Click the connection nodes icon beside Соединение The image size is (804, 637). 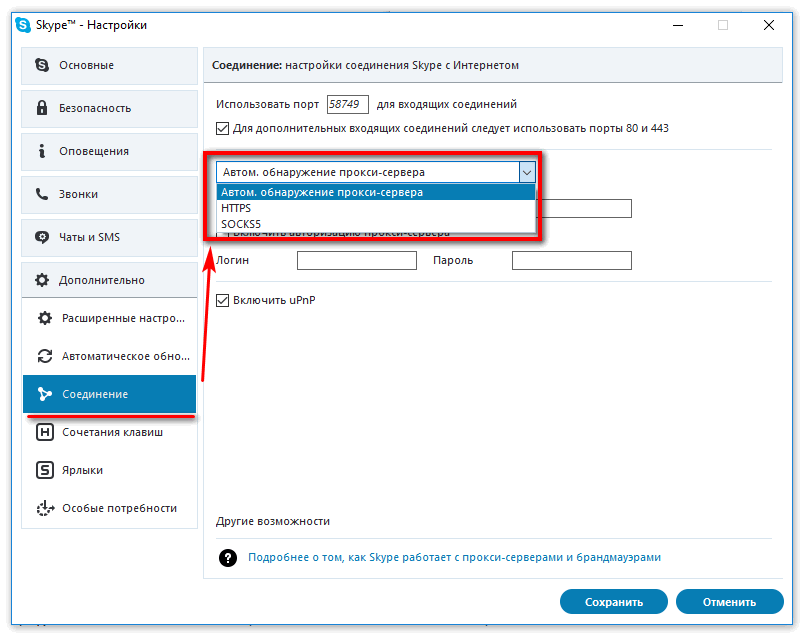coord(45,394)
